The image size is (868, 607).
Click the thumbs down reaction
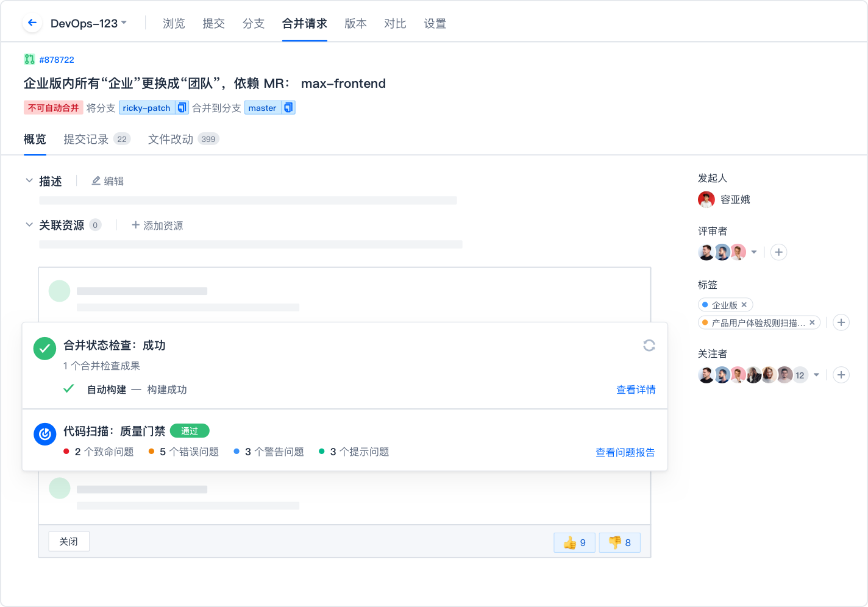pos(619,542)
